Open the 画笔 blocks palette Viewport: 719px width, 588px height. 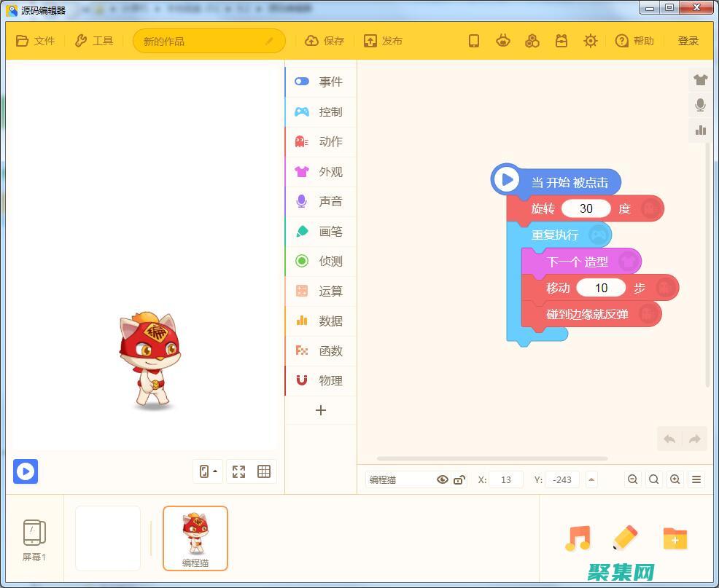click(321, 231)
